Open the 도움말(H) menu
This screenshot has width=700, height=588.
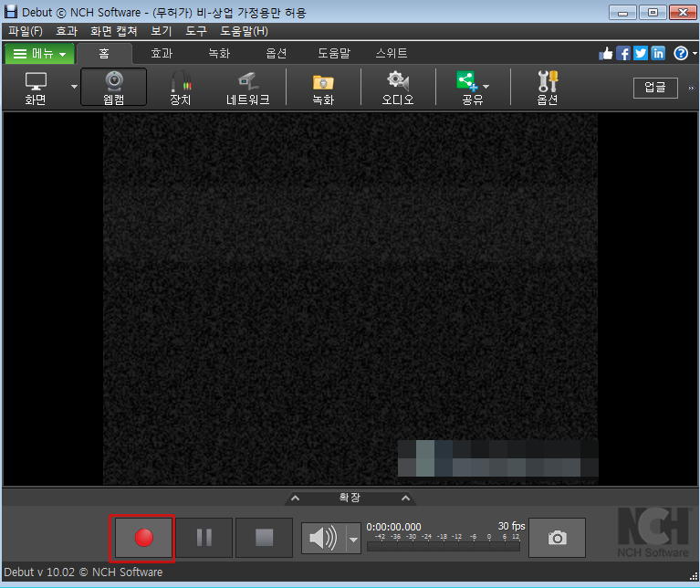point(245,31)
